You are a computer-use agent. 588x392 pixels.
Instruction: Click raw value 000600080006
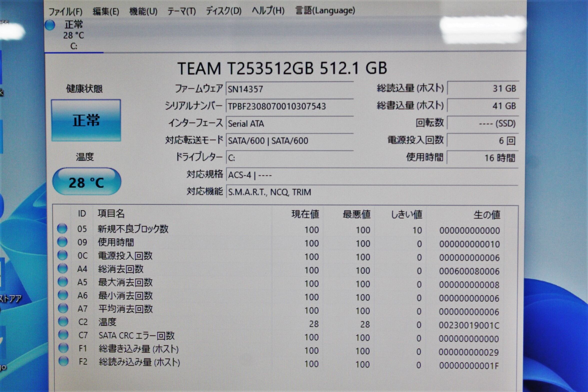pos(469,271)
